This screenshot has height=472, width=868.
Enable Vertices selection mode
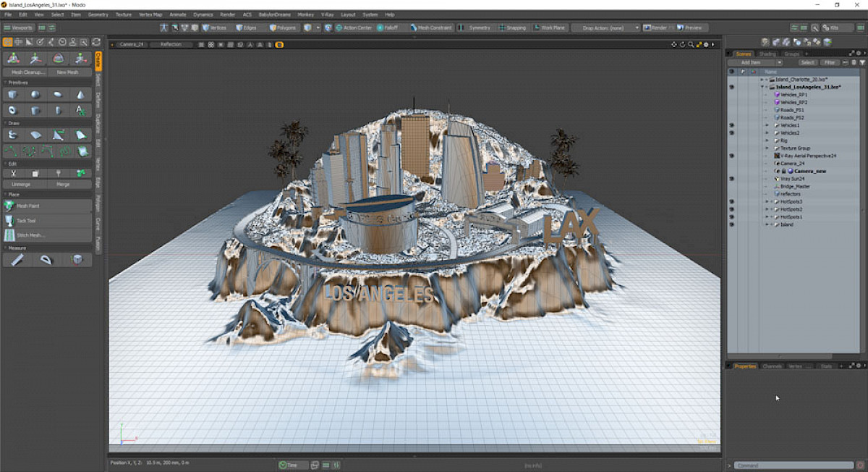(214, 28)
